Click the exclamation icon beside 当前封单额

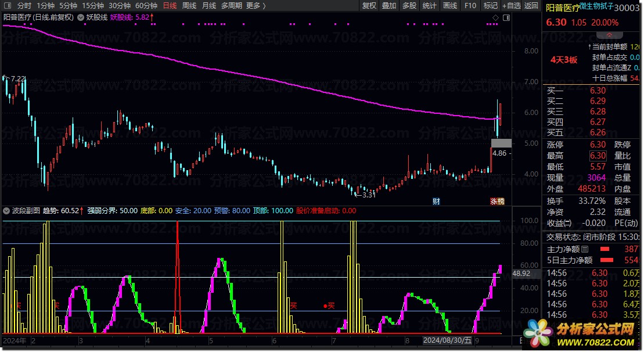tap(589, 47)
